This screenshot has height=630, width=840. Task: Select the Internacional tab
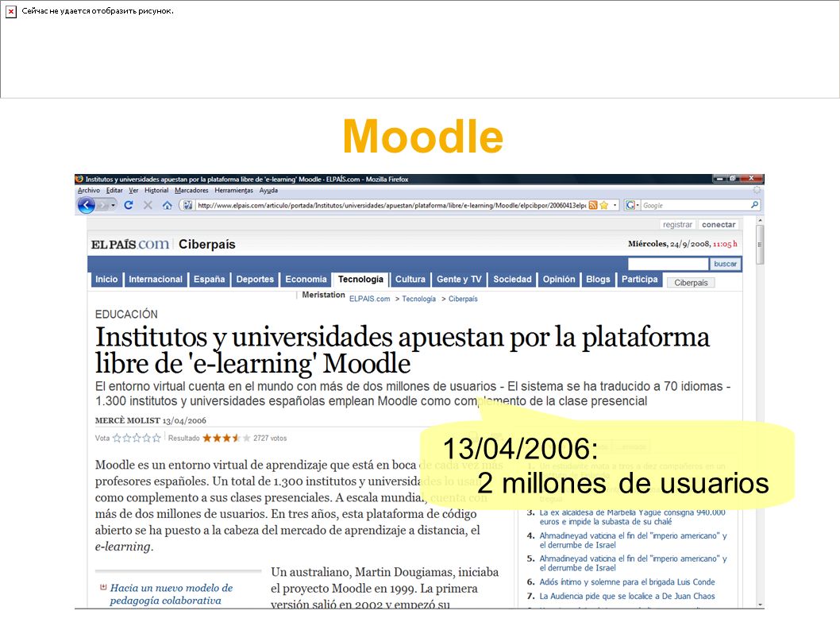[156, 280]
